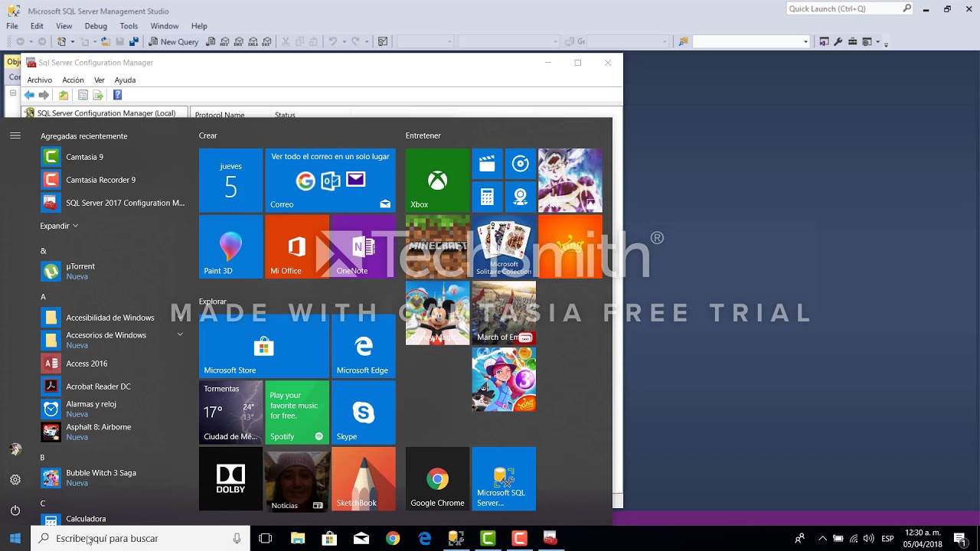Open the Microsoft Store tile
Image resolution: width=980 pixels, height=551 pixels.
(263, 346)
